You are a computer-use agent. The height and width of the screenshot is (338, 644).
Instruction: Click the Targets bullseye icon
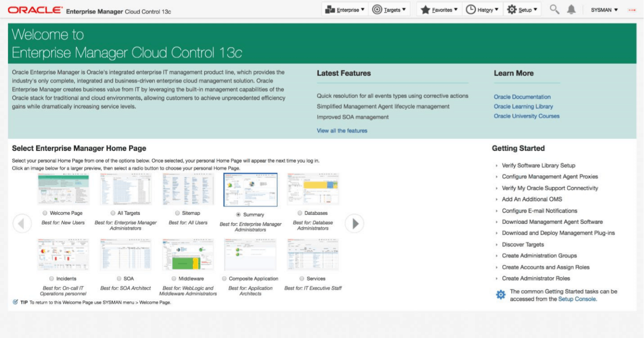click(x=377, y=8)
